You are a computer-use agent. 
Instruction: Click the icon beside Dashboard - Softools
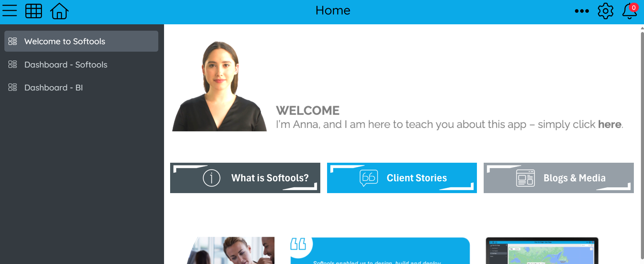coord(13,64)
